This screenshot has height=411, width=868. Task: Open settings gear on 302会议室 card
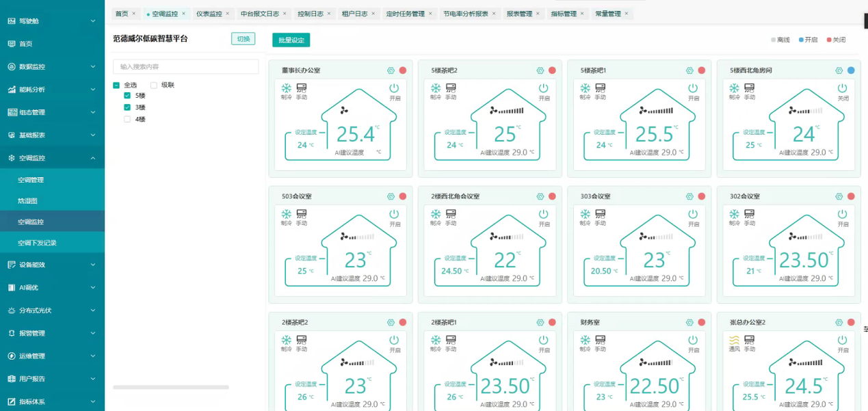(839, 196)
